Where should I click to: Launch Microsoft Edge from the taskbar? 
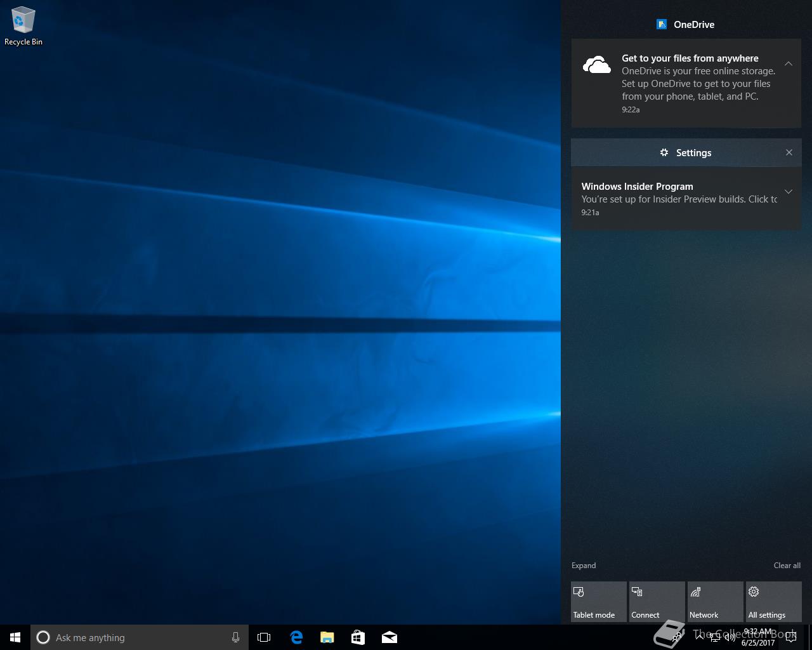point(296,637)
